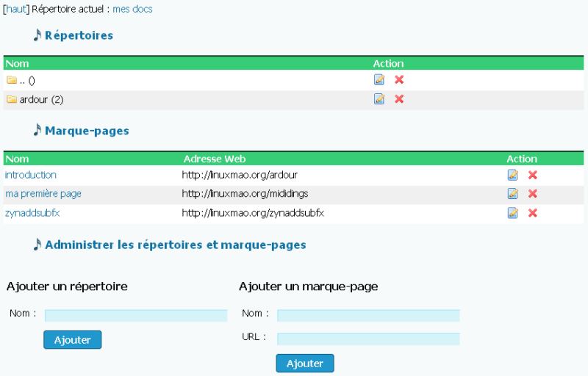Edit the 'ma première page' bookmark
Viewport: 588px width, 376px height.
click(x=512, y=194)
